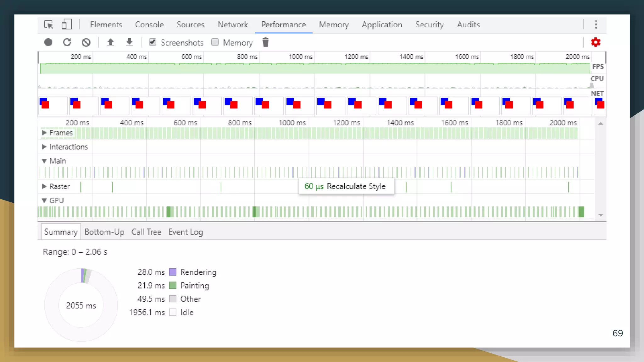Expand the Interactions track
The width and height of the screenshot is (644, 362).
tap(44, 147)
